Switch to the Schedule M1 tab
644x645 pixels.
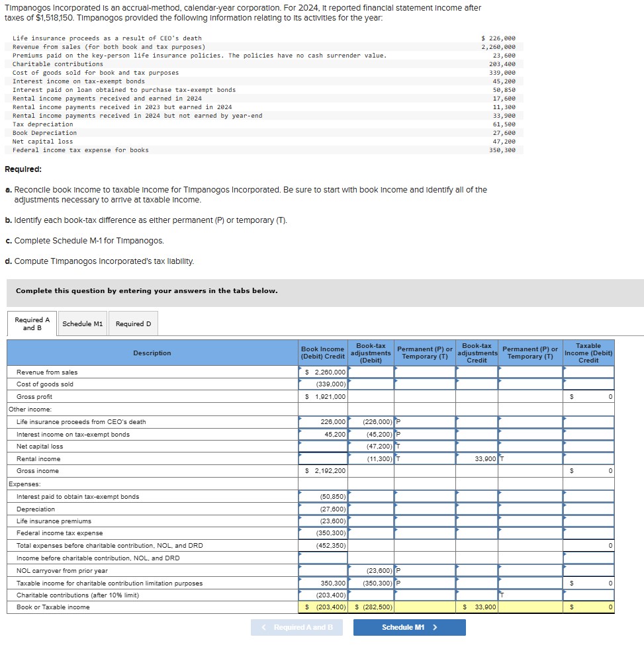tap(82, 323)
